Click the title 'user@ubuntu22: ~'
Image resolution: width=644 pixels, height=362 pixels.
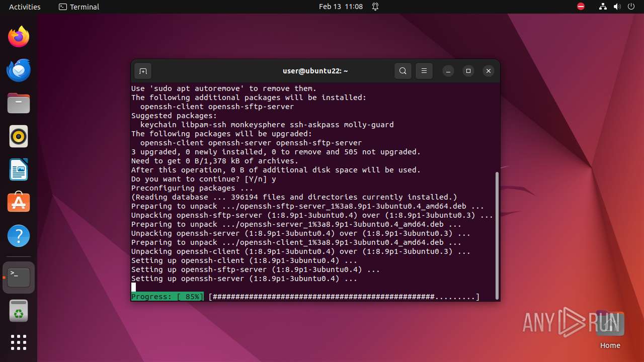pos(315,71)
